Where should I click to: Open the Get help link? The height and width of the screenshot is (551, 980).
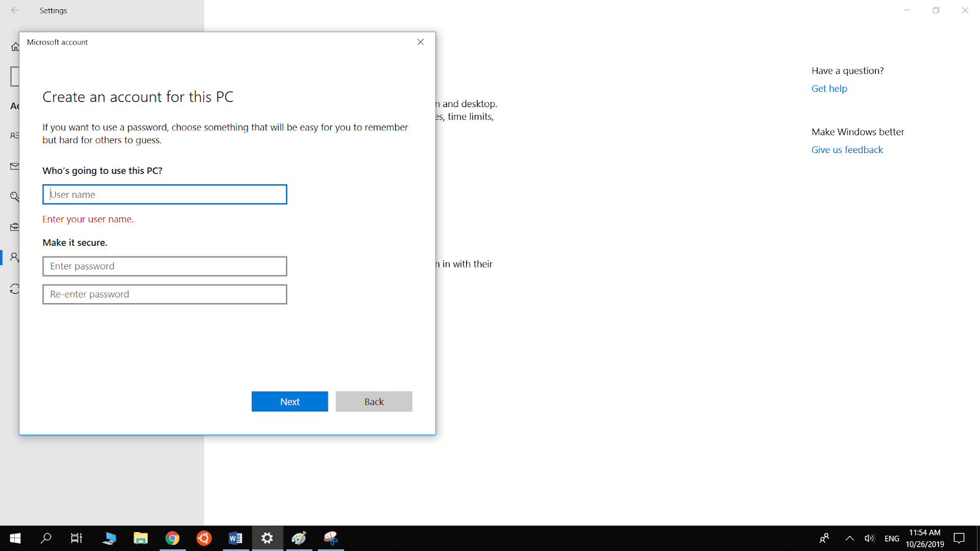pyautogui.click(x=829, y=89)
